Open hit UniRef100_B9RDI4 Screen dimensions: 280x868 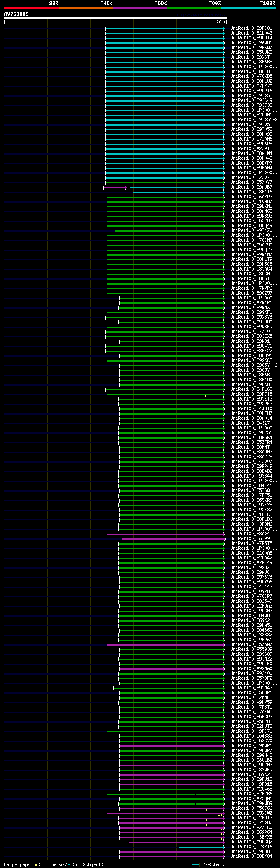251,38
